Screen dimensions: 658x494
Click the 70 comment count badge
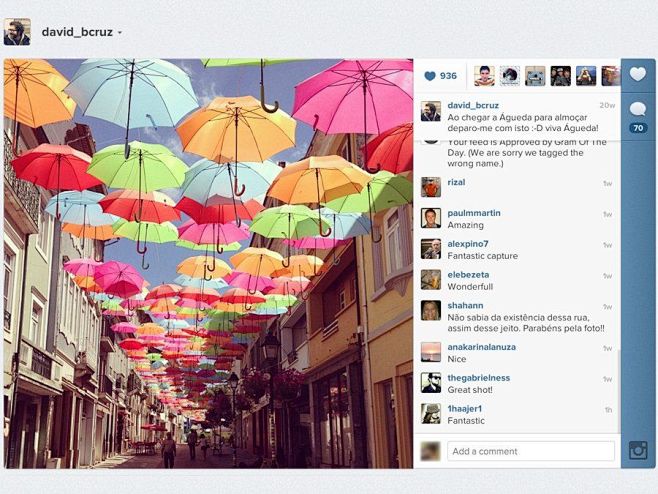[638, 128]
